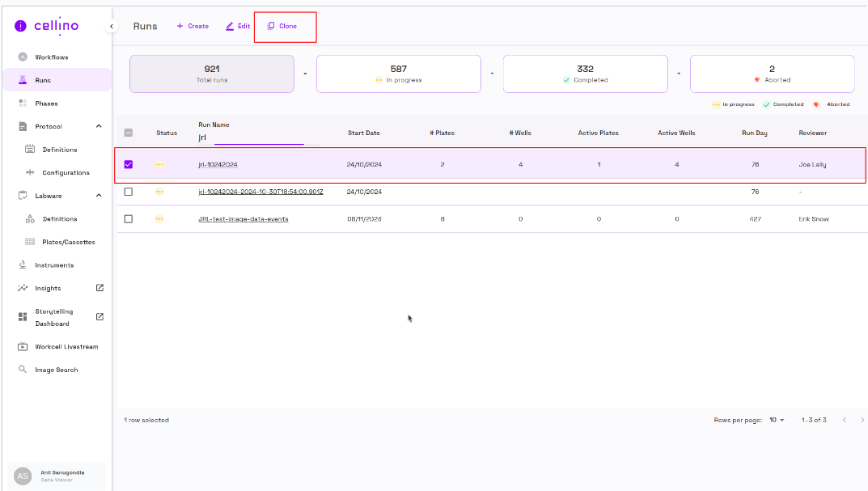The image size is (868, 491).
Task: Click the Cellino logo icon
Action: (x=20, y=26)
